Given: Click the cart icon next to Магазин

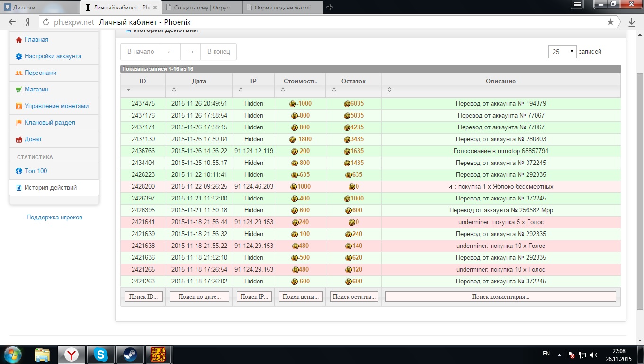Looking at the screenshot, I should tap(19, 90).
